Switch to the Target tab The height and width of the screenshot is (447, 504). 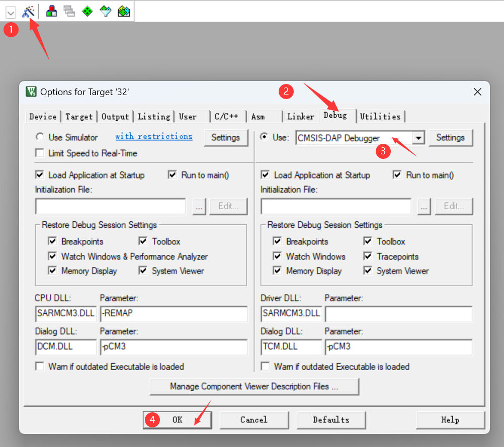point(79,116)
